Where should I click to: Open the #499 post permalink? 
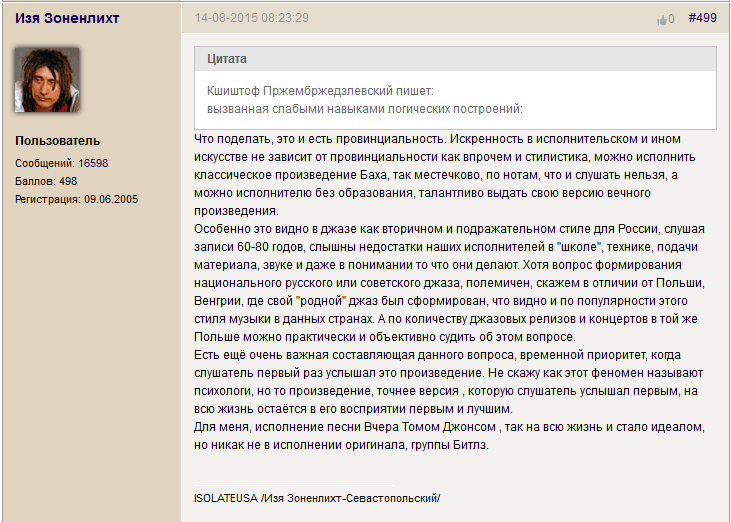point(703,18)
